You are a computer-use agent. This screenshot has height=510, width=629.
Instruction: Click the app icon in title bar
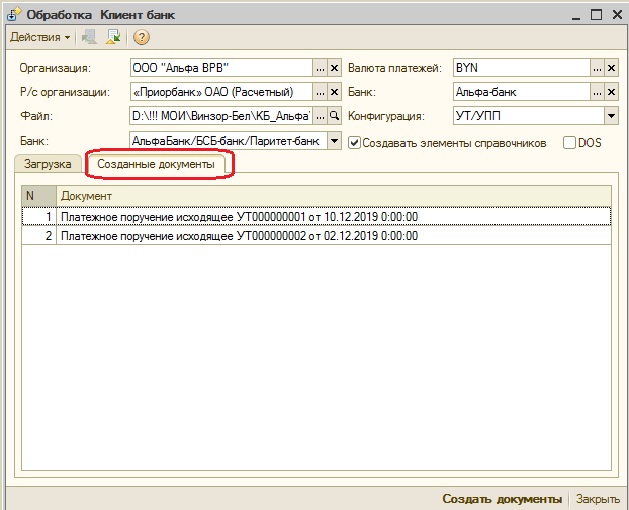click(14, 14)
